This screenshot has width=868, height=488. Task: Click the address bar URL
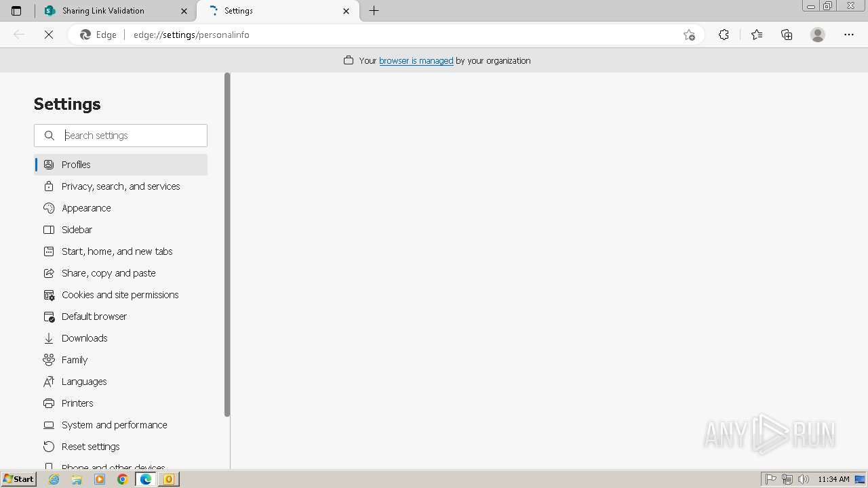click(x=191, y=35)
